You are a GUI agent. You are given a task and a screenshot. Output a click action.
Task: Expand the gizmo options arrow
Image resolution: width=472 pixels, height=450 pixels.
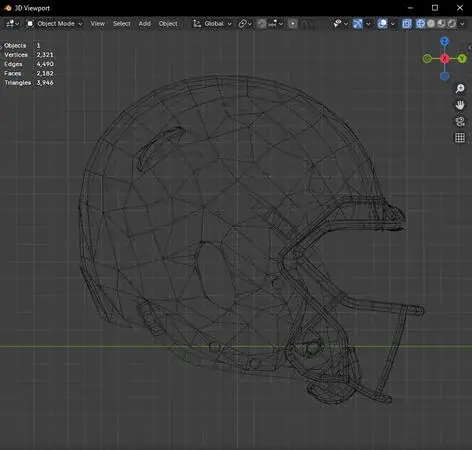click(x=368, y=24)
